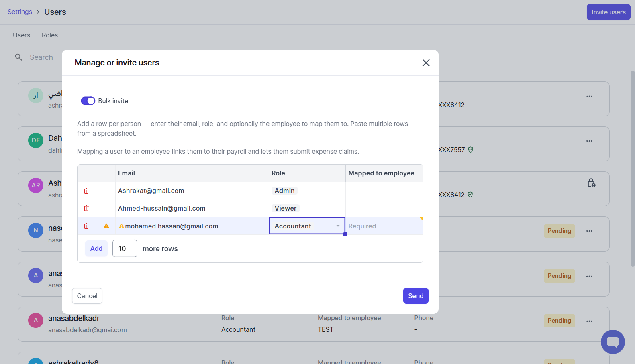
Task: Open more options on the first Pending user
Action: 589,231
